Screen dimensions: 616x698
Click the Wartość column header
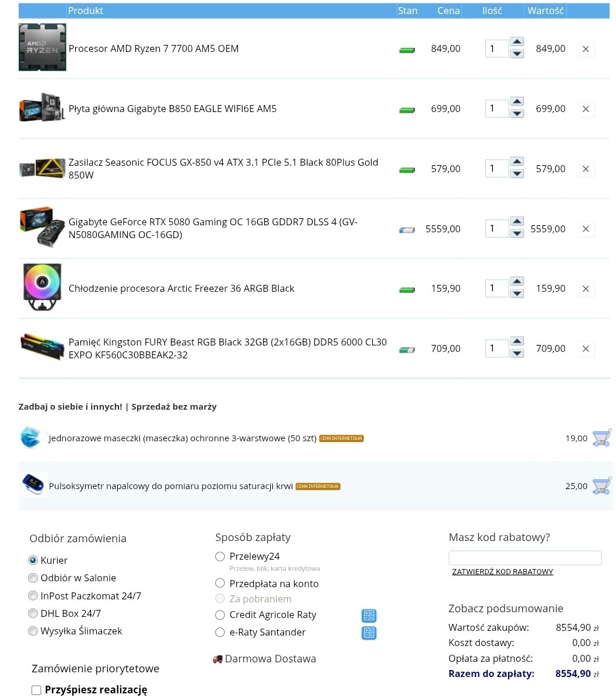(545, 11)
